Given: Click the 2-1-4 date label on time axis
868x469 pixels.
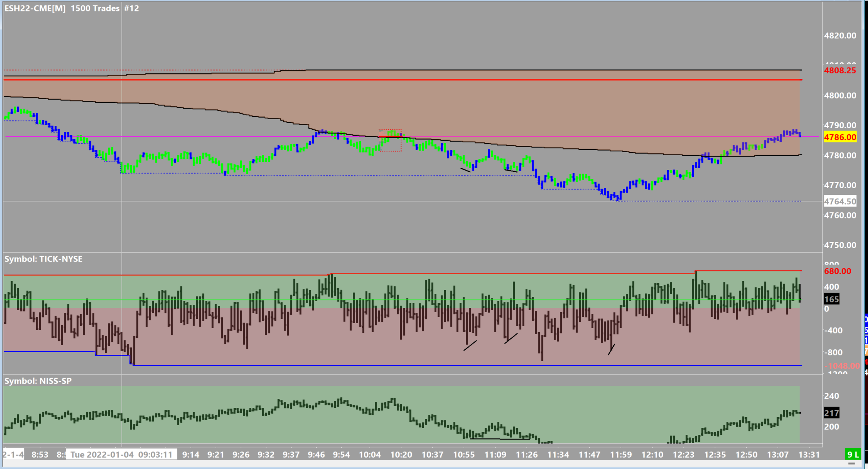Looking at the screenshot, I should [13, 454].
